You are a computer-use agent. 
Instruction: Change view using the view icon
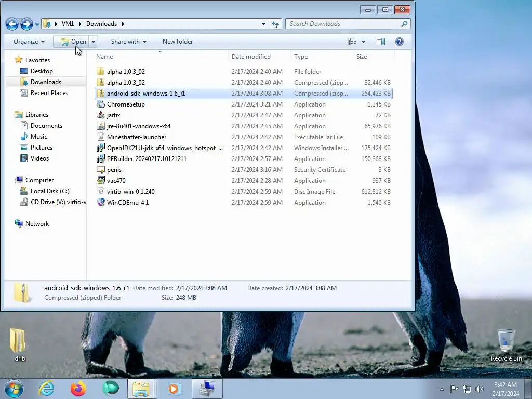[352, 42]
